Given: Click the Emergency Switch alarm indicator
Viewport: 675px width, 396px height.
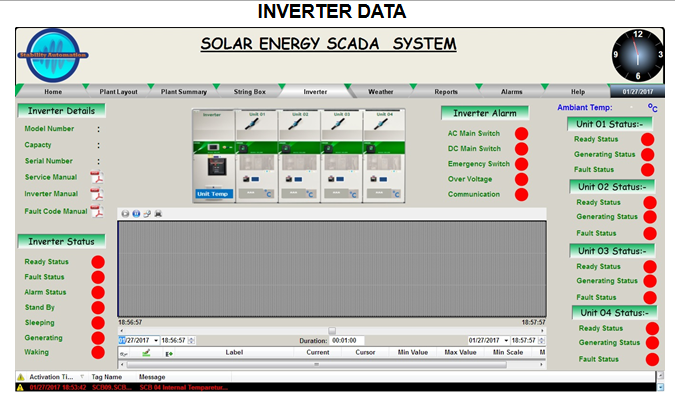Looking at the screenshot, I should point(521,164).
